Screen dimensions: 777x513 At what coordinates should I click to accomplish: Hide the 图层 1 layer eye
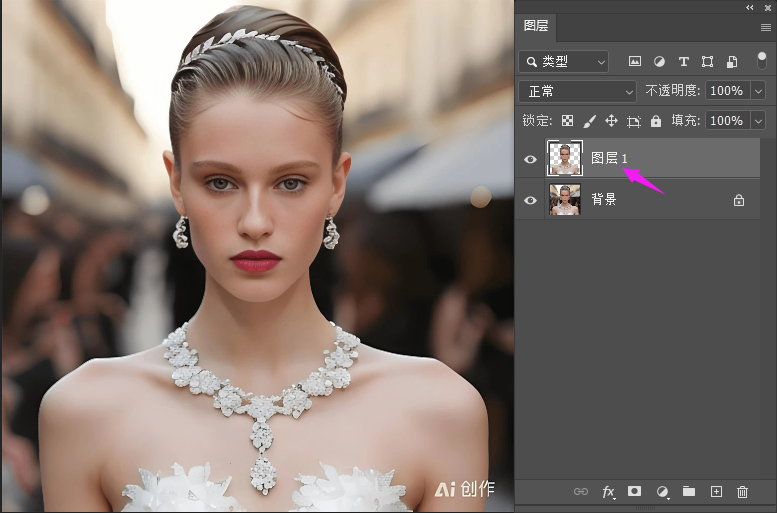pos(530,159)
